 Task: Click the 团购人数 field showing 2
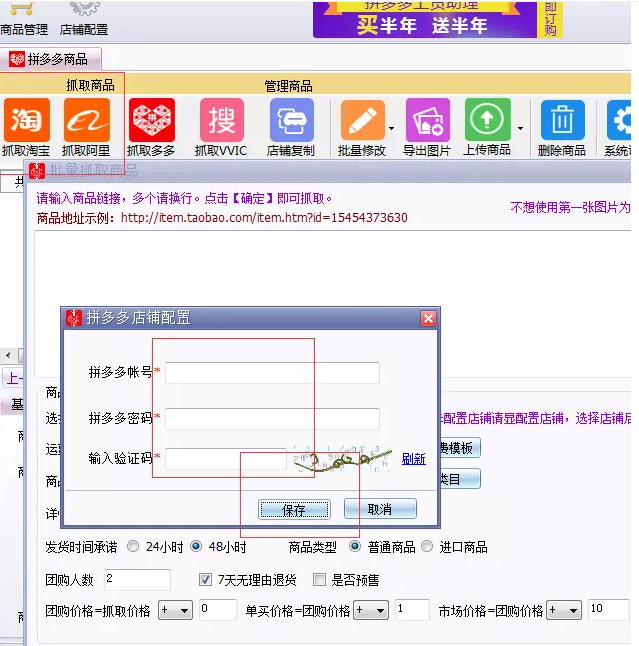pyautogui.click(x=137, y=579)
